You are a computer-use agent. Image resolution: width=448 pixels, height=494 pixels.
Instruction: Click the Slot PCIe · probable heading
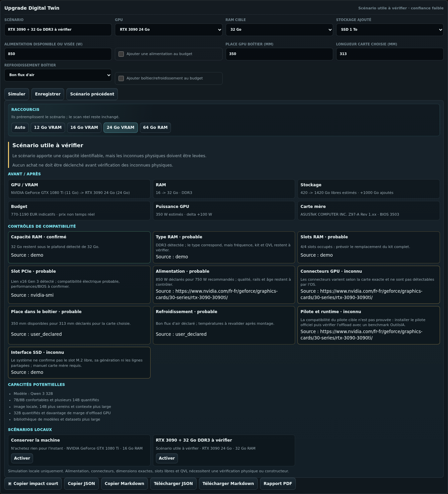[33, 271]
